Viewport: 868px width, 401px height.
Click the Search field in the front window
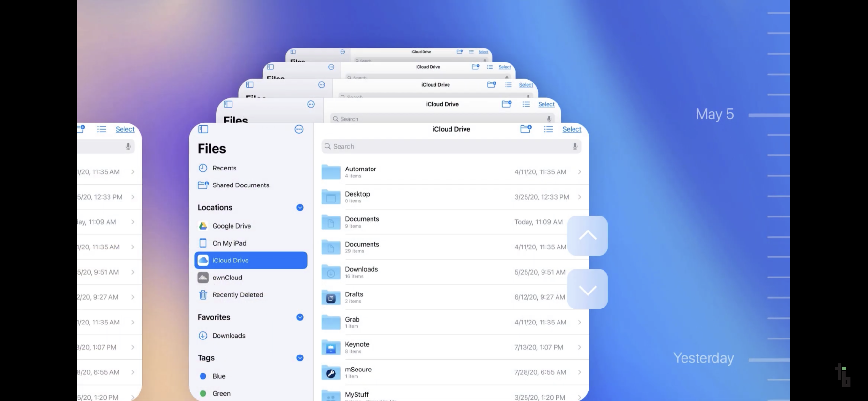click(451, 146)
